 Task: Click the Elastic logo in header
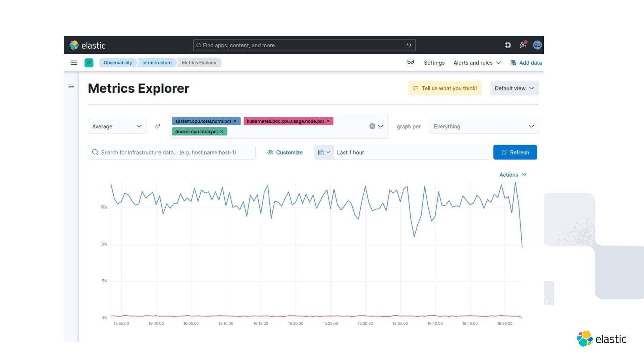[88, 45]
